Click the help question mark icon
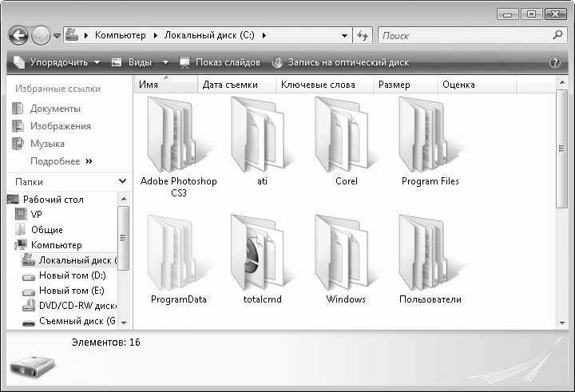This screenshot has height=392, width=575. point(555,62)
